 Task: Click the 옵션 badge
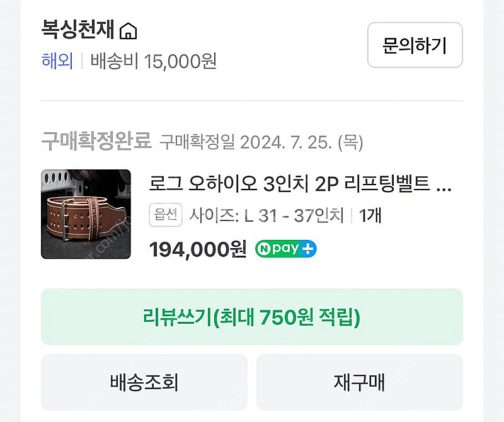(166, 216)
